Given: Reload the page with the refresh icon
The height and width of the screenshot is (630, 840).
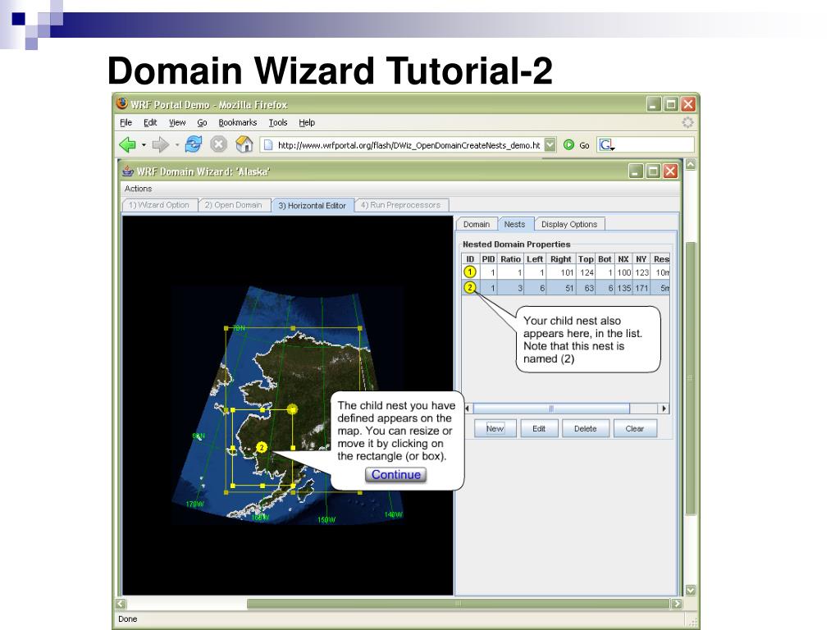Looking at the screenshot, I should pyautogui.click(x=193, y=144).
